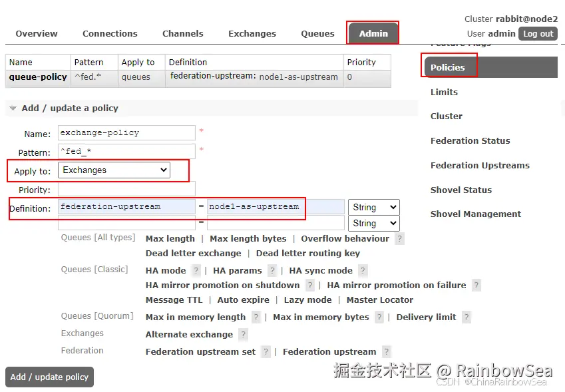Focus the node1-as-upstream definition value field

click(x=276, y=207)
